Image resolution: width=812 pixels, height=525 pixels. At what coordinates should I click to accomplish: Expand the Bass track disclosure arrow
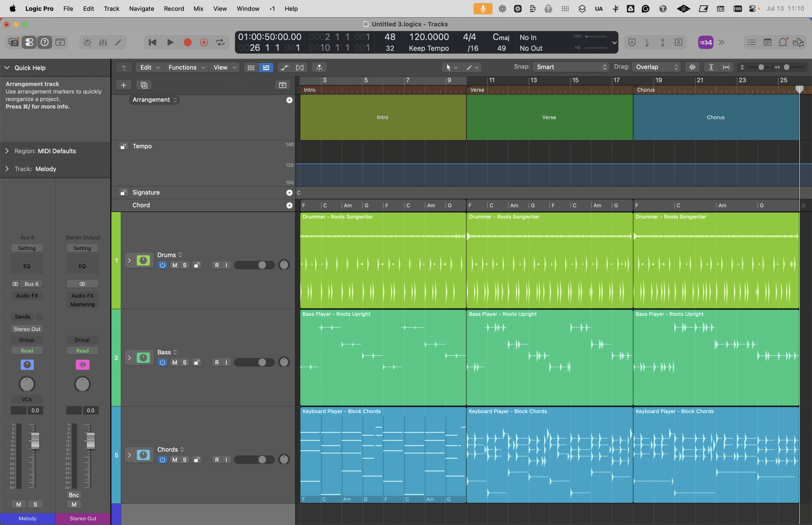click(x=129, y=358)
